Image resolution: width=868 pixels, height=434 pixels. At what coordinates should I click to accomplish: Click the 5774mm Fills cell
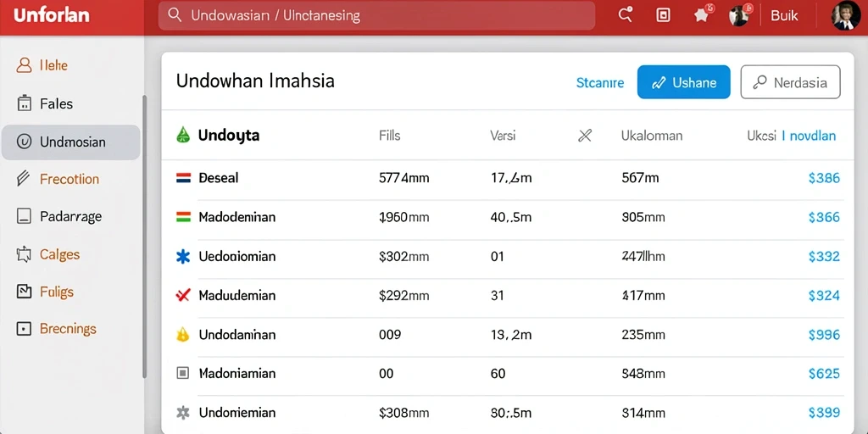pos(404,178)
